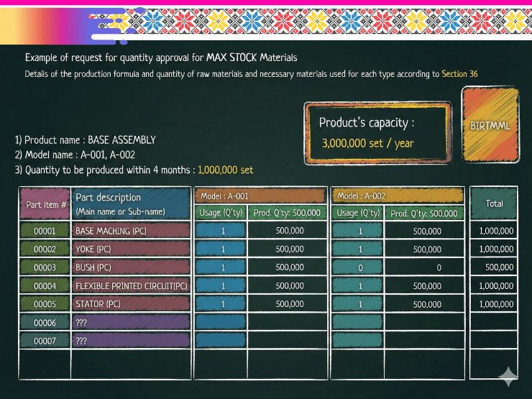Select part item 00007 cell
This screenshot has height=399, width=532.
click(46, 340)
